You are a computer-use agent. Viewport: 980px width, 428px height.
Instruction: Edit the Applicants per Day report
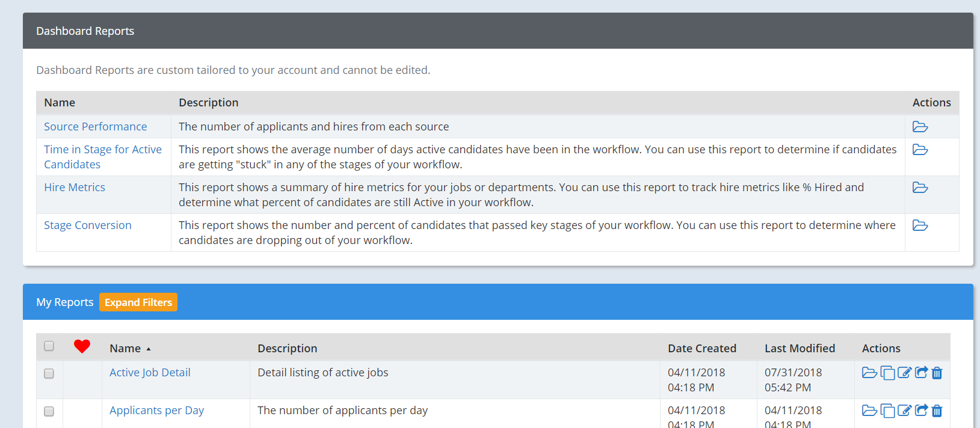pyautogui.click(x=904, y=411)
